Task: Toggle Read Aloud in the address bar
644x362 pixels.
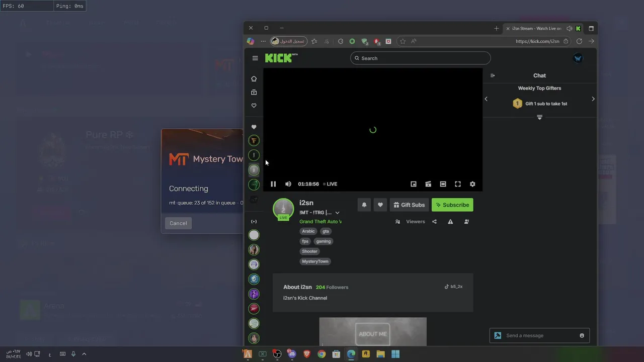Action: [x=414, y=41]
